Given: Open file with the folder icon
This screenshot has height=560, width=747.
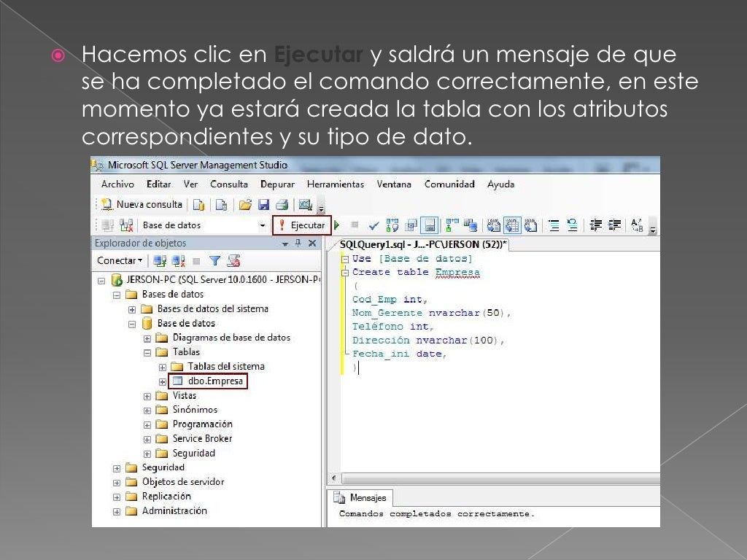Looking at the screenshot, I should pyautogui.click(x=245, y=205).
